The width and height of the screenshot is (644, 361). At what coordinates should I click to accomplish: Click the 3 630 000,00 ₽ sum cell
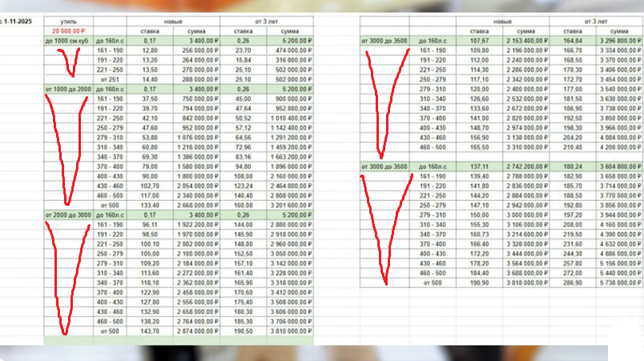[619, 99]
